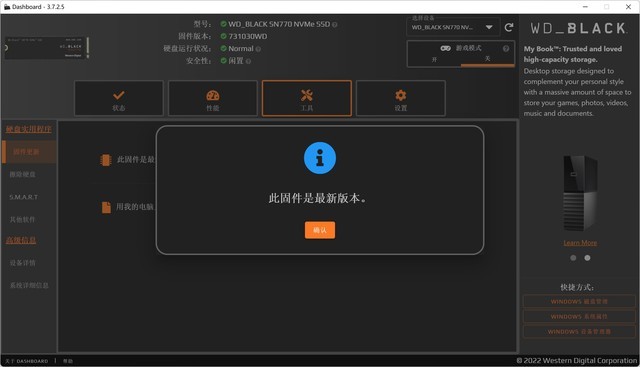Select 擦除硬盘 in the sidebar
The height and width of the screenshot is (367, 640).
(22, 174)
